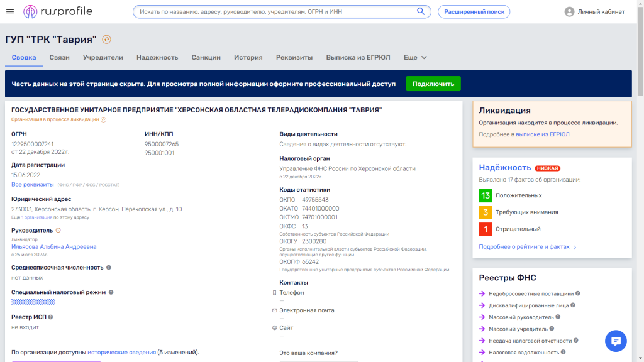Viewport: 644px width, 362px height.
Task: Click help icon beside Недобросовестные поставщики
Action: pos(577,293)
